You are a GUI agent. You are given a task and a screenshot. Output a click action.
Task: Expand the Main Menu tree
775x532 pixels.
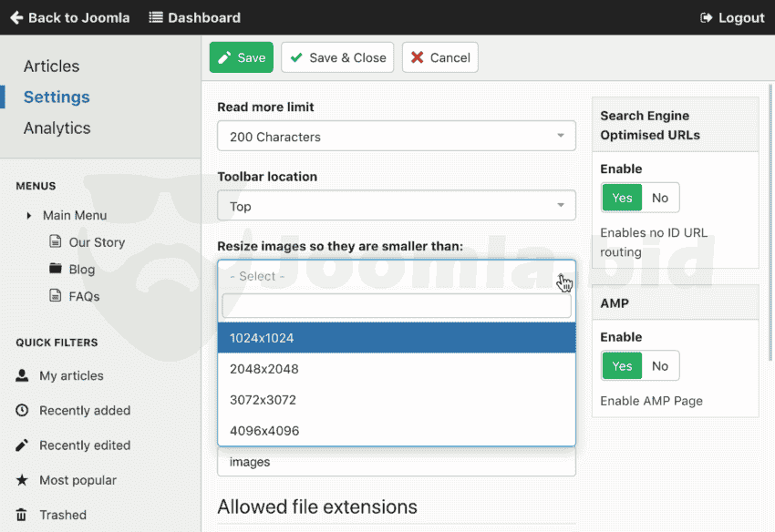point(29,216)
